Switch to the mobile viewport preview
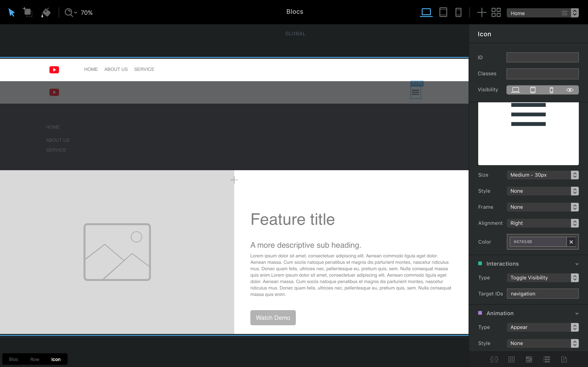The image size is (588, 367). pyautogui.click(x=458, y=12)
